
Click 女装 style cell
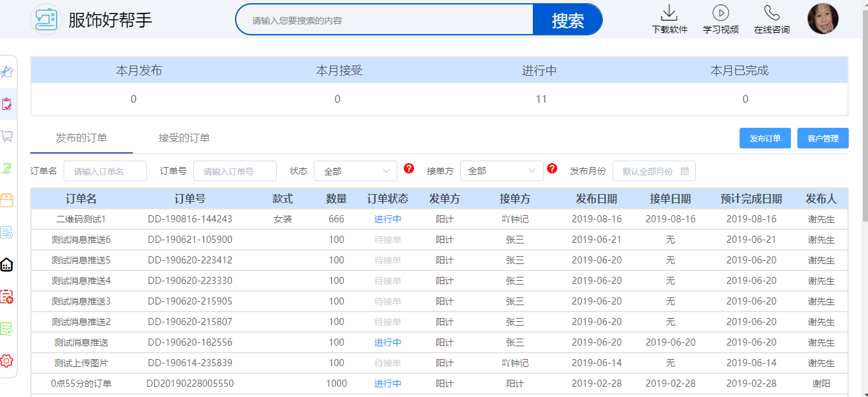tap(282, 219)
